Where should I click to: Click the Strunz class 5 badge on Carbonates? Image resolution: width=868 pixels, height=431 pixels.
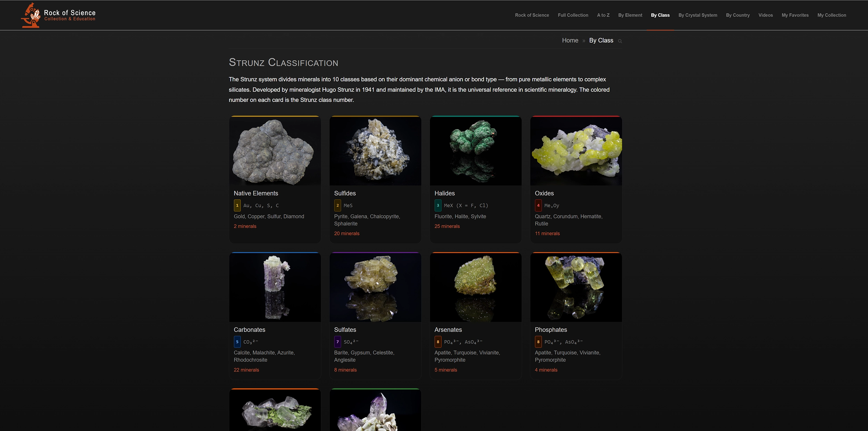click(237, 342)
